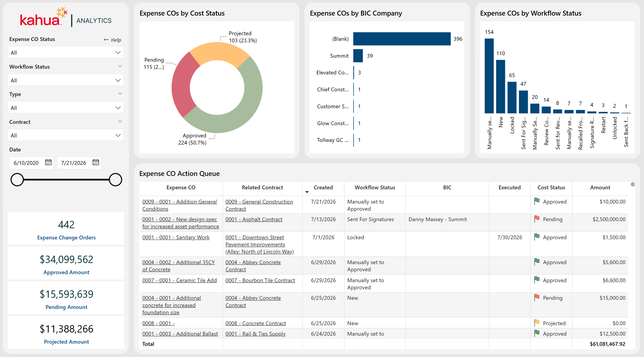
Task: Click the Created column sort arrow
Action: (x=307, y=192)
